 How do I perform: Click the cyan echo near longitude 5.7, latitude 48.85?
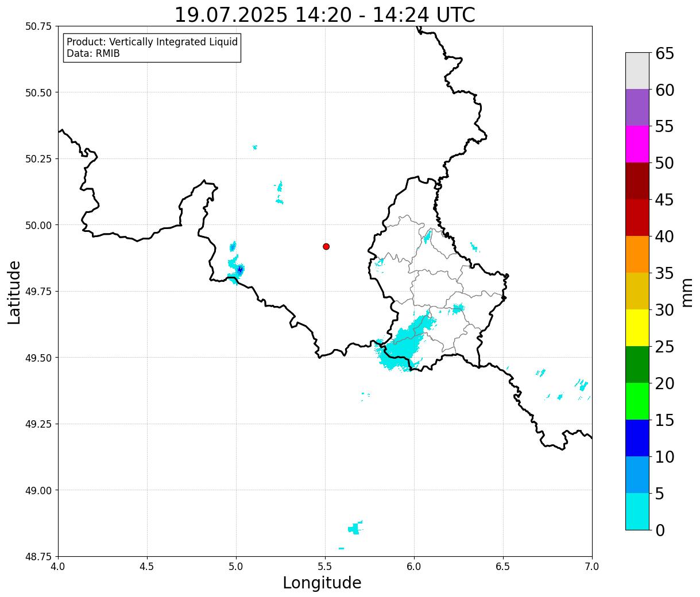coord(355,528)
